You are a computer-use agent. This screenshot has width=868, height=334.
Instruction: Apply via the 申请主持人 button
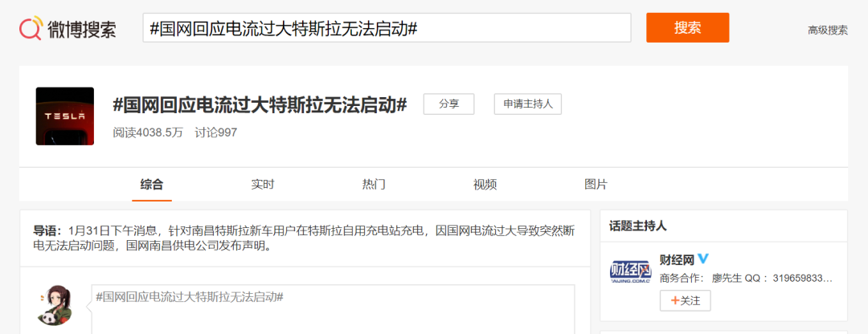pyautogui.click(x=528, y=104)
